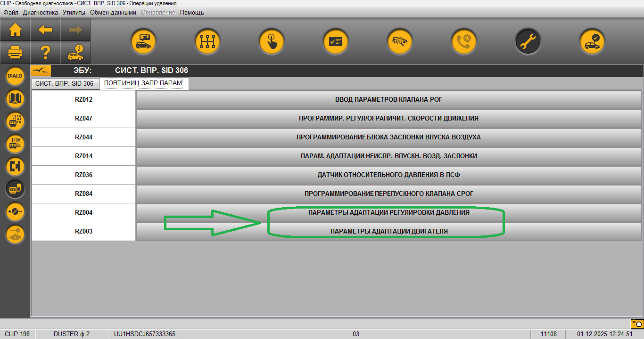This screenshot has width=644, height=339.
Task: Select the wrench repair icon
Action: pyautogui.click(x=528, y=41)
